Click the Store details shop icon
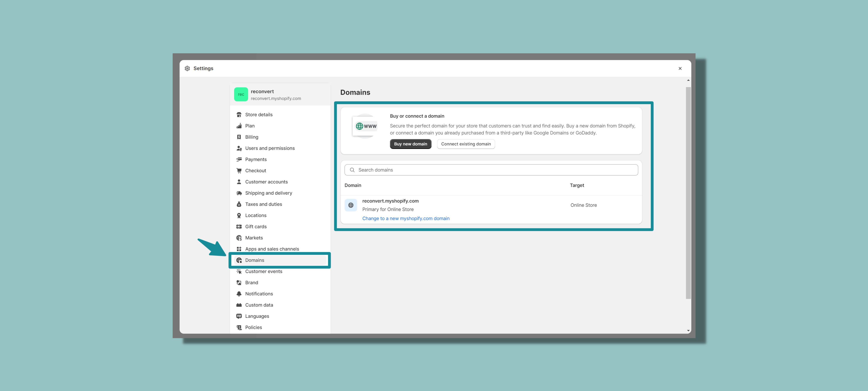 click(x=239, y=115)
